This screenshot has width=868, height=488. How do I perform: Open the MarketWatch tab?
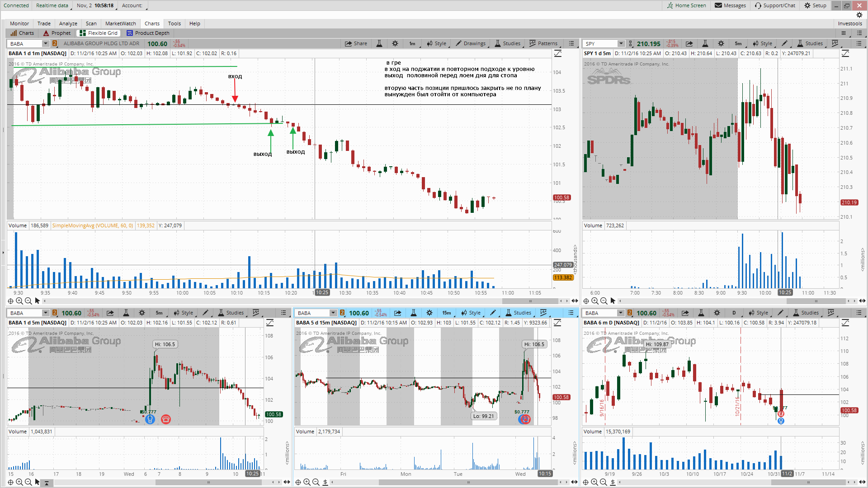pyautogui.click(x=121, y=23)
